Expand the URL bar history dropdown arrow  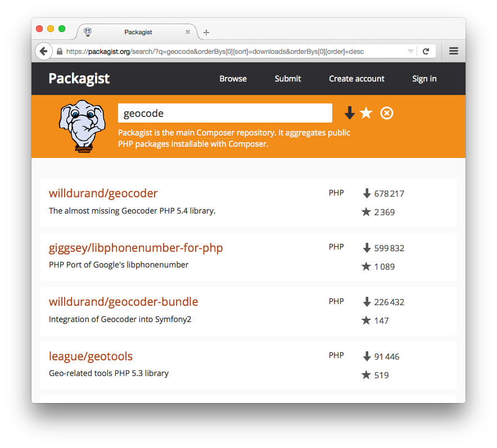(410, 51)
